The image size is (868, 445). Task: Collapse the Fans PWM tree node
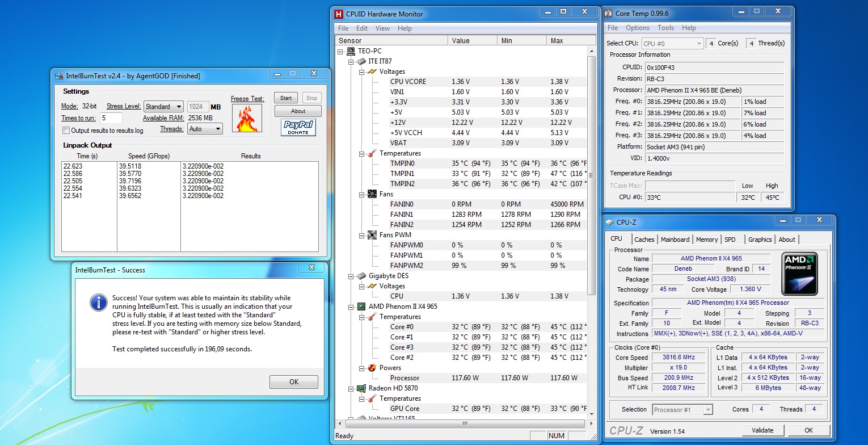(x=361, y=235)
